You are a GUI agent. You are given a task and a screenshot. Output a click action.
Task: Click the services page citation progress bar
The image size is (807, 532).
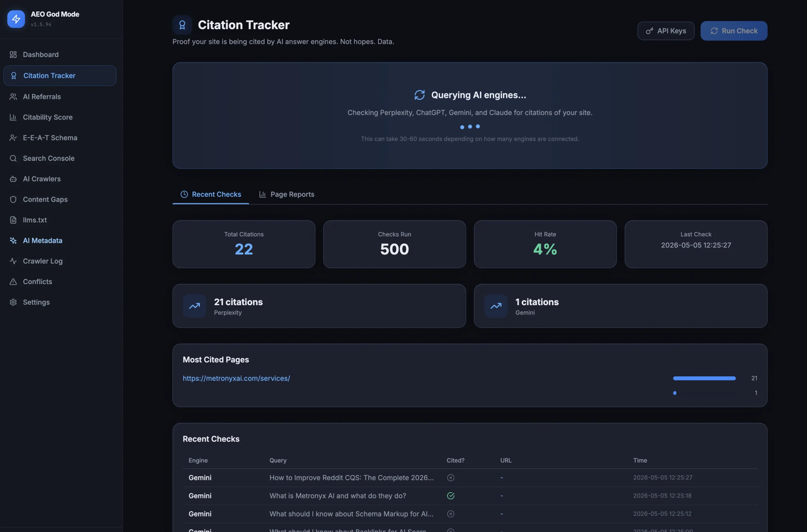(705, 378)
